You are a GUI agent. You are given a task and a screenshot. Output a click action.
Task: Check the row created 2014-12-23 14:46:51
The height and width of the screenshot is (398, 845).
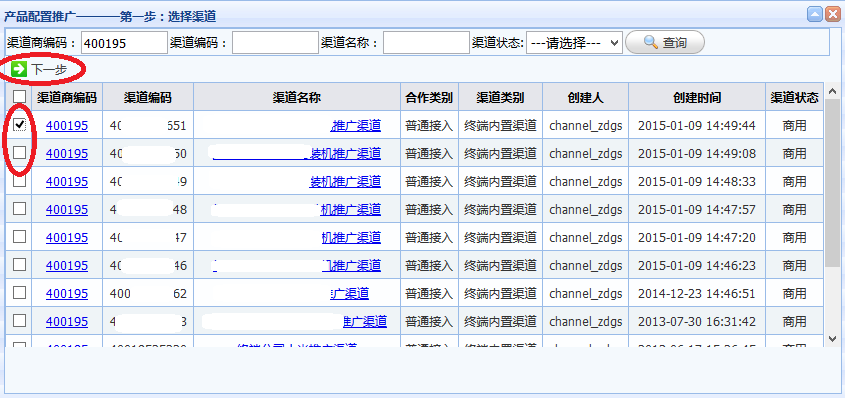(19, 292)
